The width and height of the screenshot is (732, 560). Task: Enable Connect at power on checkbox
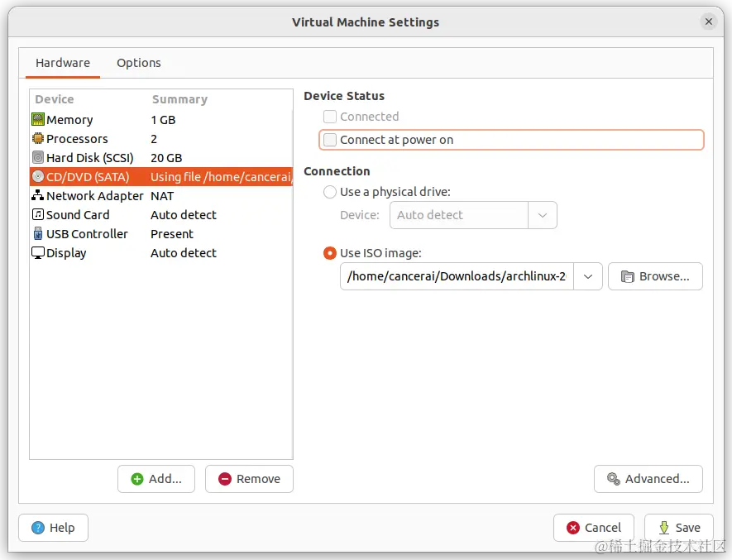(x=330, y=140)
